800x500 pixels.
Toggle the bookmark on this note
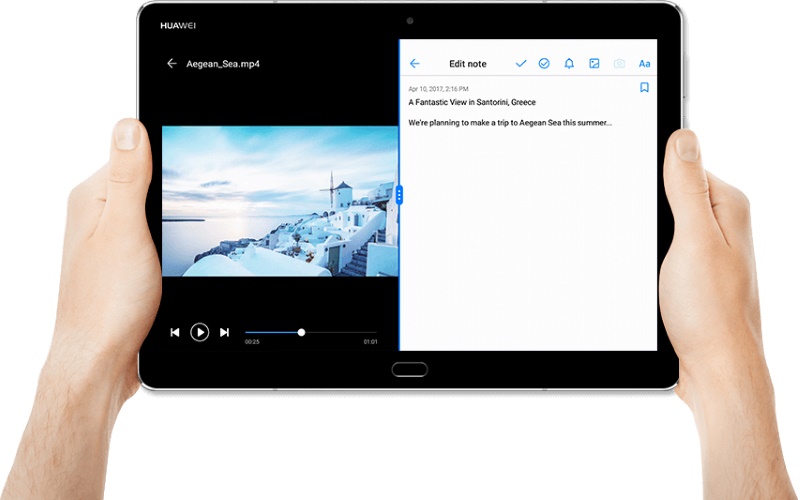click(644, 88)
